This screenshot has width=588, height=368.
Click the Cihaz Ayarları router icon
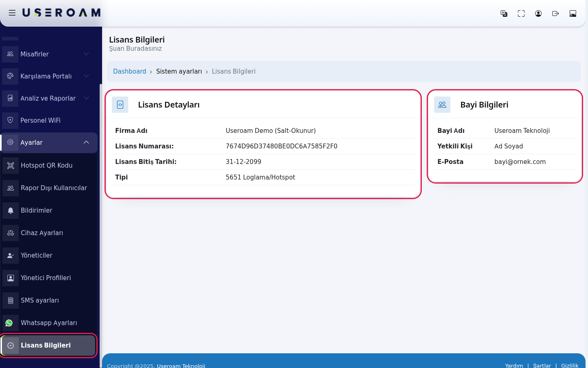pyautogui.click(x=11, y=233)
